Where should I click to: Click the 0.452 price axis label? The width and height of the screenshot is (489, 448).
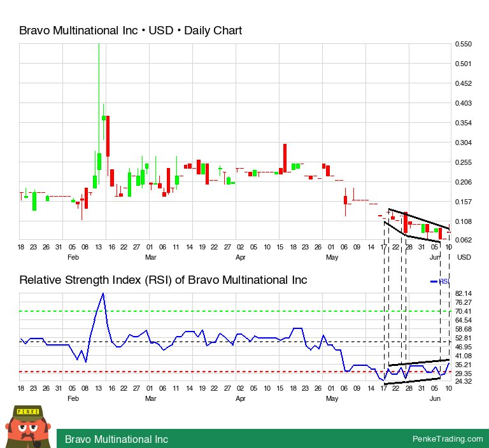coord(464,83)
